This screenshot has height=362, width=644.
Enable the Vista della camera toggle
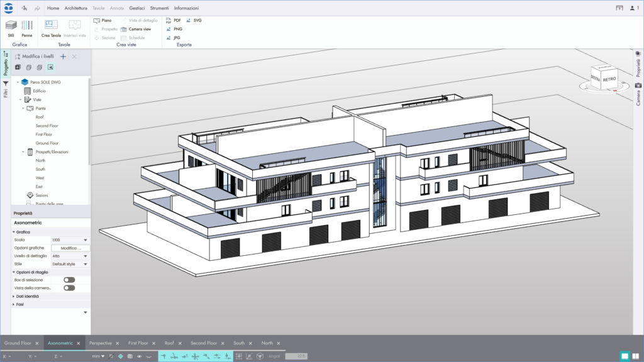(69, 288)
